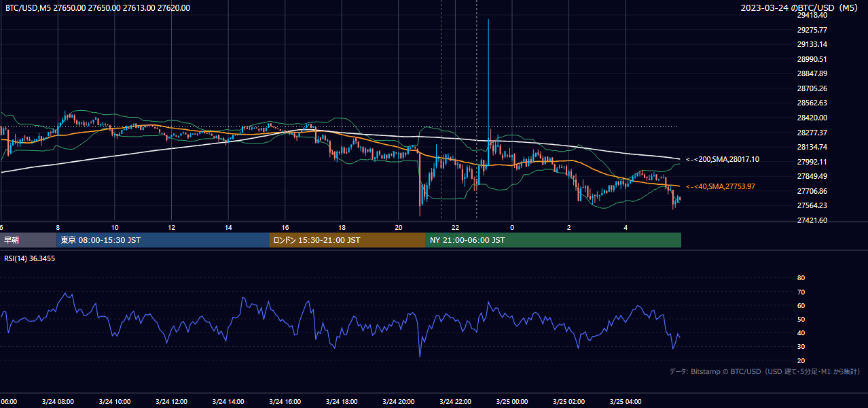This screenshot has height=408, width=868.
Task: Click the RSI axis level 80
Action: (x=801, y=278)
